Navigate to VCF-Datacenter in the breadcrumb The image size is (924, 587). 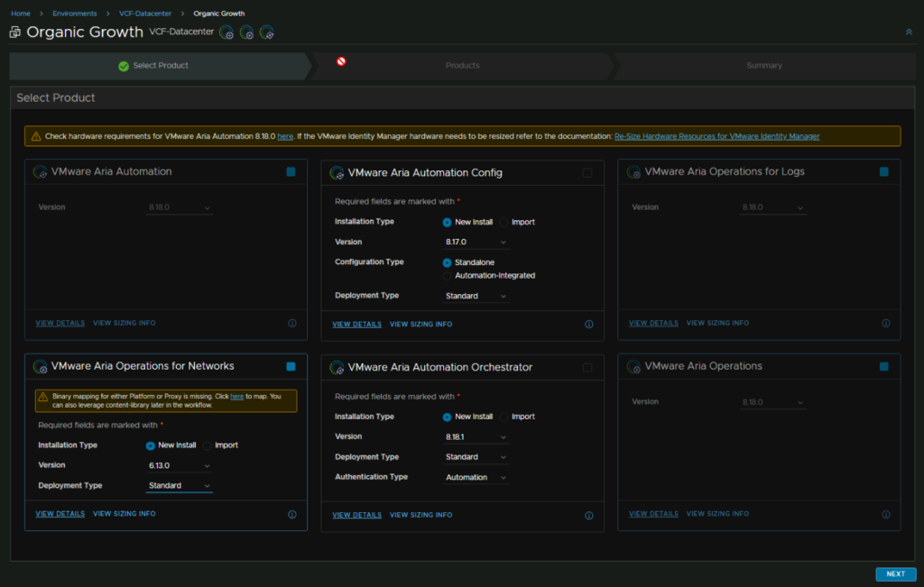coord(145,14)
